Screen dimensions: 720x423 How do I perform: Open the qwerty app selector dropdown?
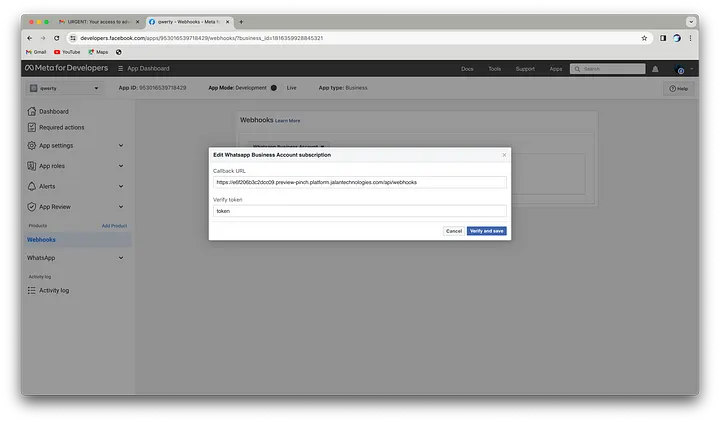[64, 88]
